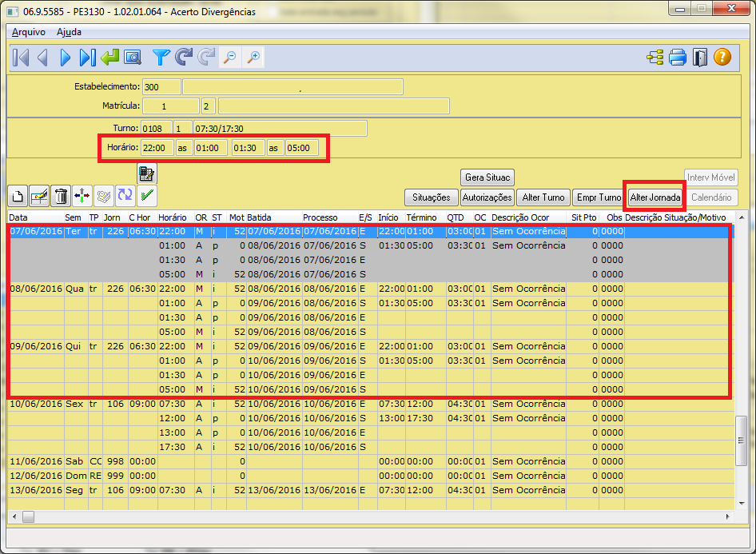Go to the next record

tap(65, 58)
